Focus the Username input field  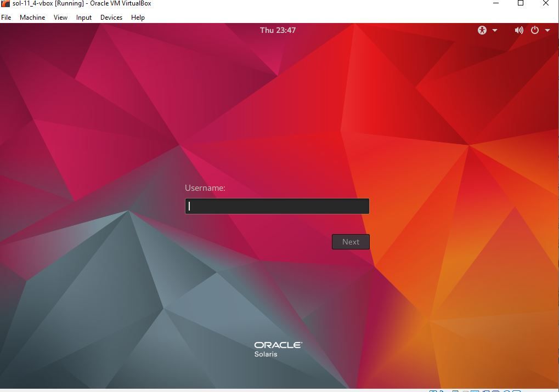(x=277, y=206)
